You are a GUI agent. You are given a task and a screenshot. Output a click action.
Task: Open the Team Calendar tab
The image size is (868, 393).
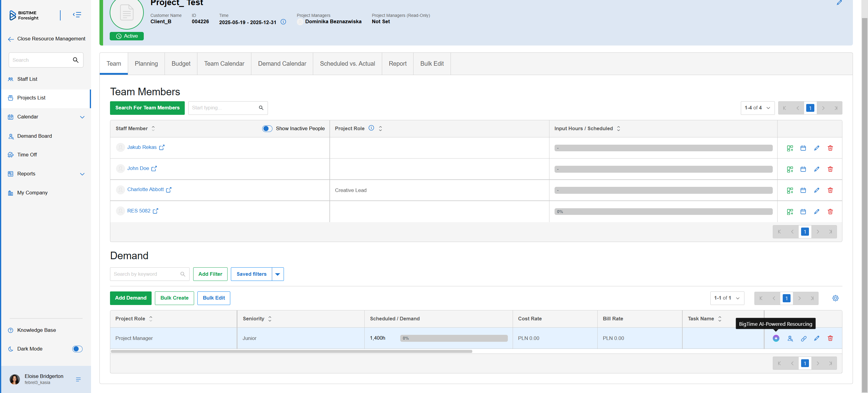click(224, 64)
